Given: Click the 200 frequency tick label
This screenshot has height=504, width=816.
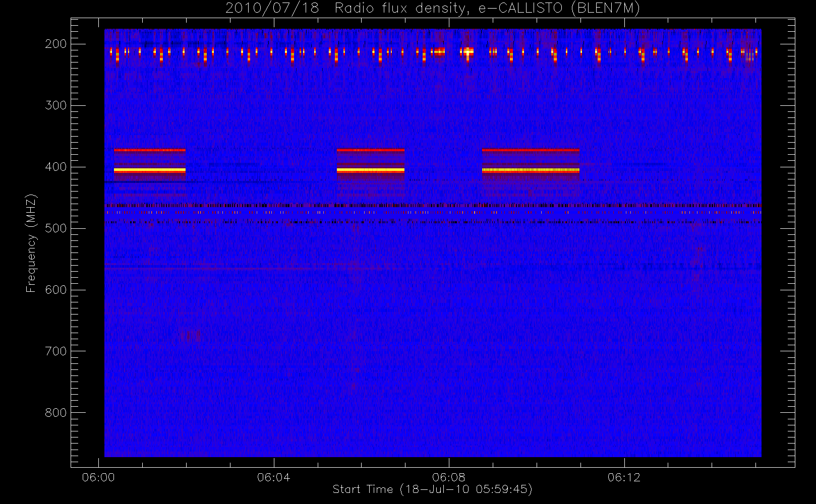Looking at the screenshot, I should pos(56,44).
